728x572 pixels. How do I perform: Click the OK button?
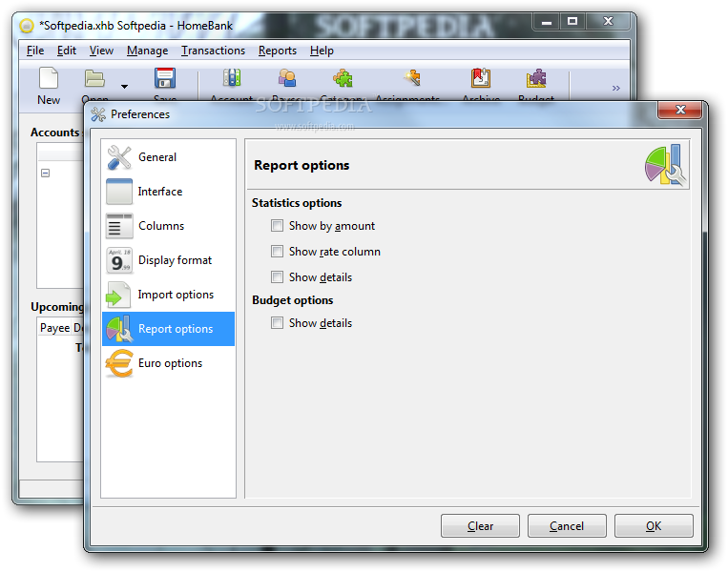(x=654, y=525)
